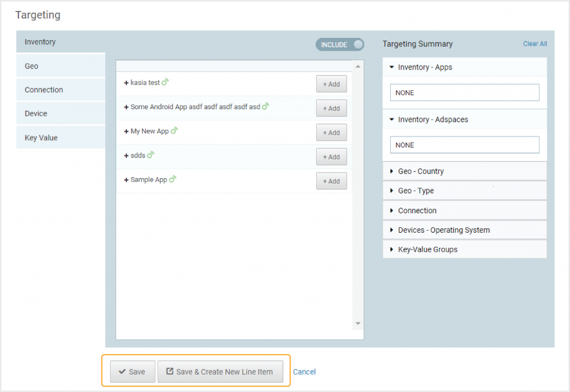Viewport: 570px width, 392px height.
Task: Switch to the Geo targeting tab
Action: point(61,66)
